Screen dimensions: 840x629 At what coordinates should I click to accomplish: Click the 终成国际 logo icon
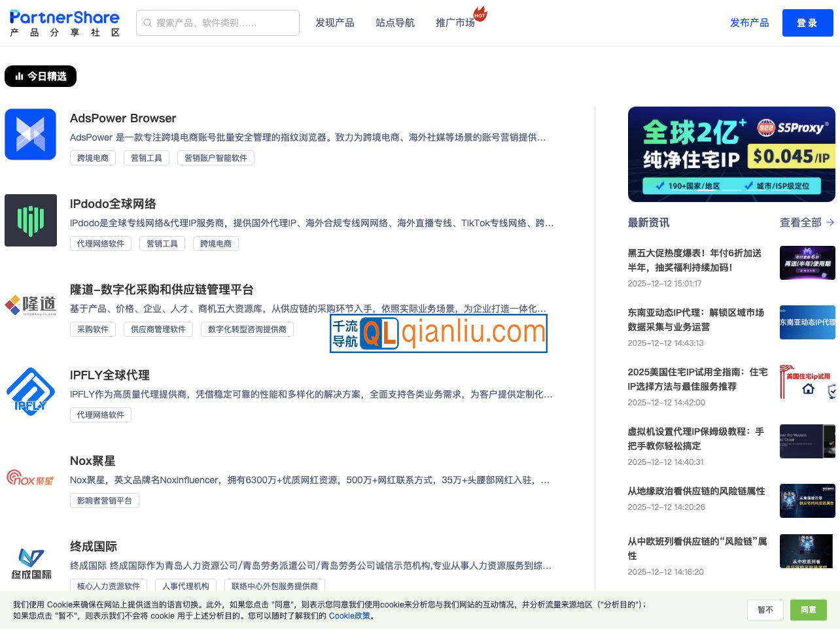(x=30, y=563)
